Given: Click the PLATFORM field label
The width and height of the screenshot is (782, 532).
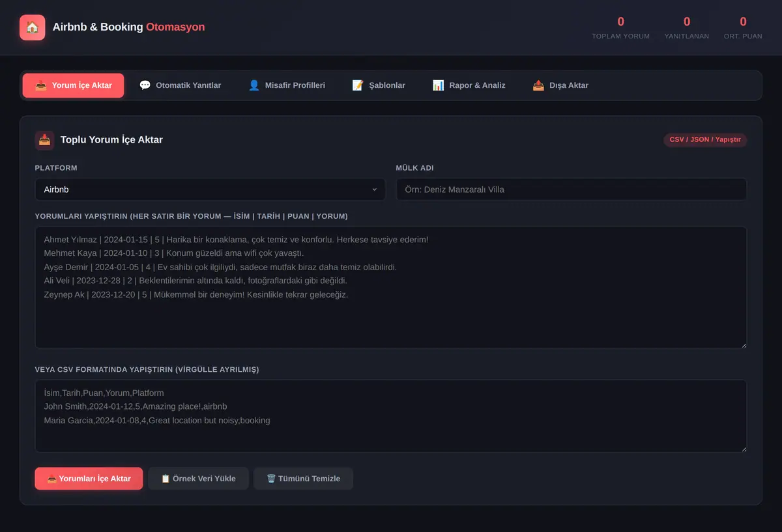Looking at the screenshot, I should pos(56,168).
